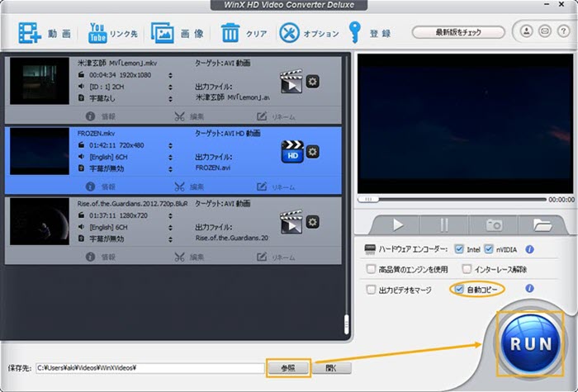The width and height of the screenshot is (578, 392).
Task: Pause the preview video
Action: [444, 224]
